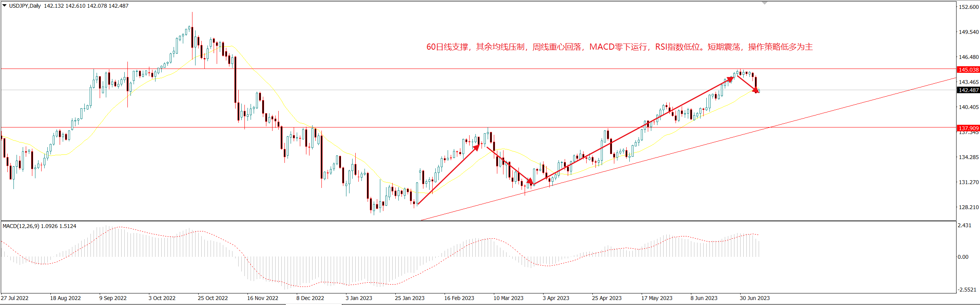Image resolution: width=980 pixels, height=305 pixels.
Task: Click the USDJPY,Daily chart title
Action: [25, 6]
